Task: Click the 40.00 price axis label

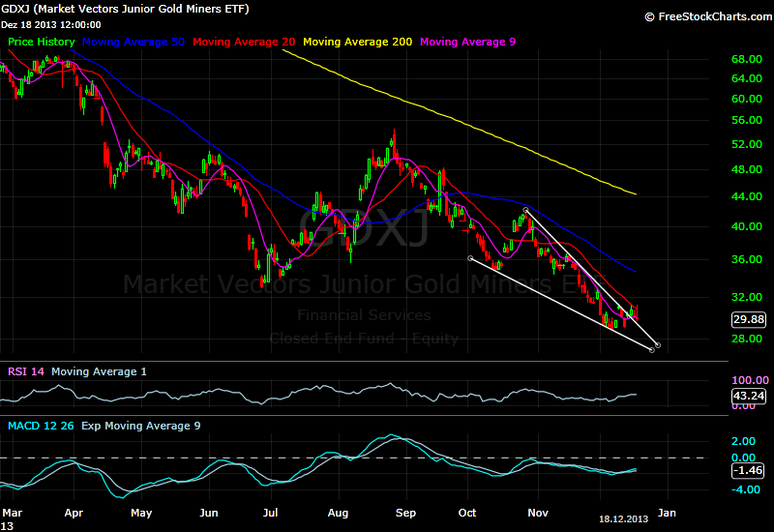Action: click(747, 226)
